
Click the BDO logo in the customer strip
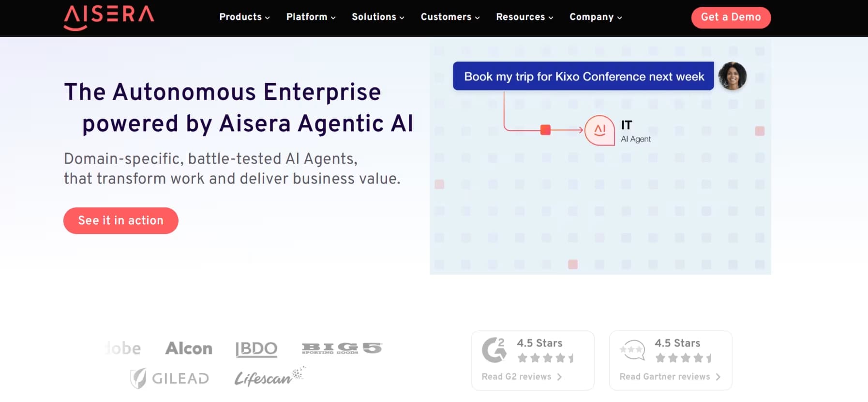pos(256,348)
